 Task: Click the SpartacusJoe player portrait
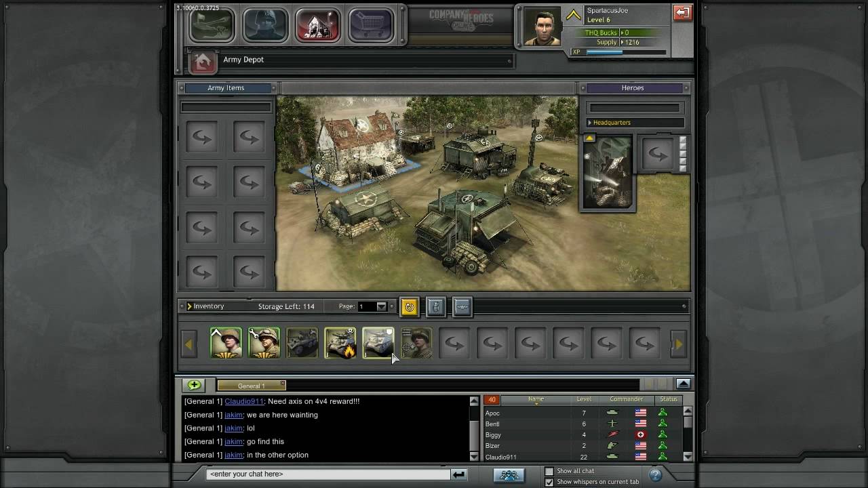542,27
